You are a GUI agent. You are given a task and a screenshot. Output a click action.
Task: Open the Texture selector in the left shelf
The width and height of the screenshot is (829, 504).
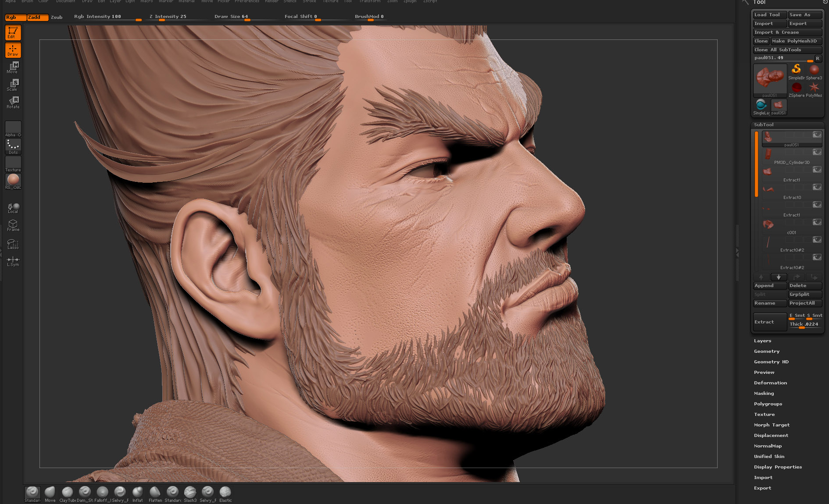[x=13, y=164]
